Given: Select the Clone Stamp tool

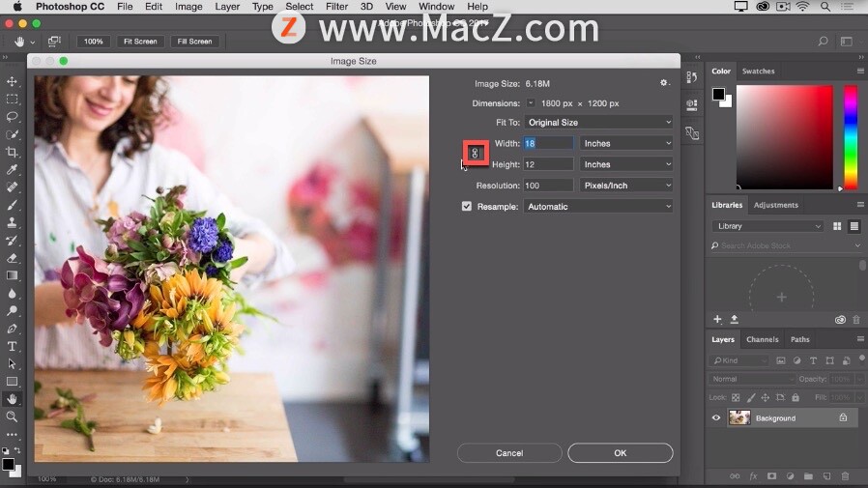Looking at the screenshot, I should tap(12, 222).
